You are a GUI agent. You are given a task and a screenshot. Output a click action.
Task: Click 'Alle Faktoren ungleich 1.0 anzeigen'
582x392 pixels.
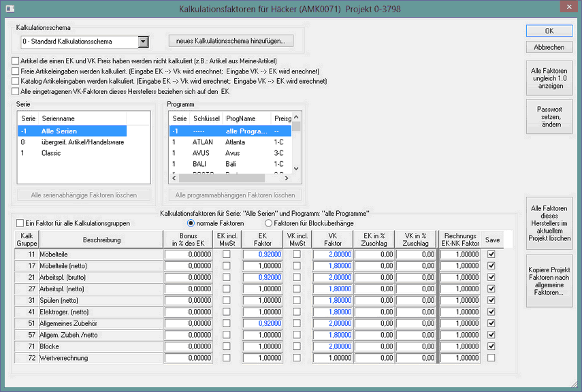[549, 79]
